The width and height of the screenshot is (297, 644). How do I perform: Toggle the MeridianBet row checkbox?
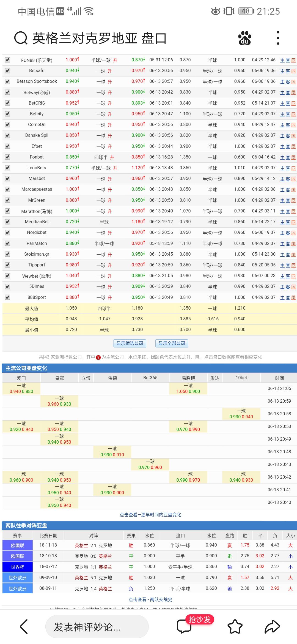(x=7, y=222)
